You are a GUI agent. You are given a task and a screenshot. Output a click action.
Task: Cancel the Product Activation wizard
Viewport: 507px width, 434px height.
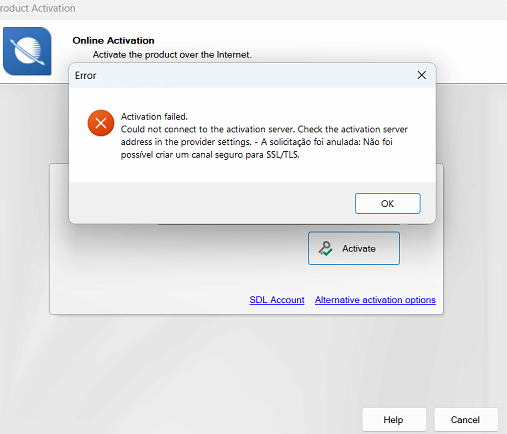pyautogui.click(x=466, y=420)
